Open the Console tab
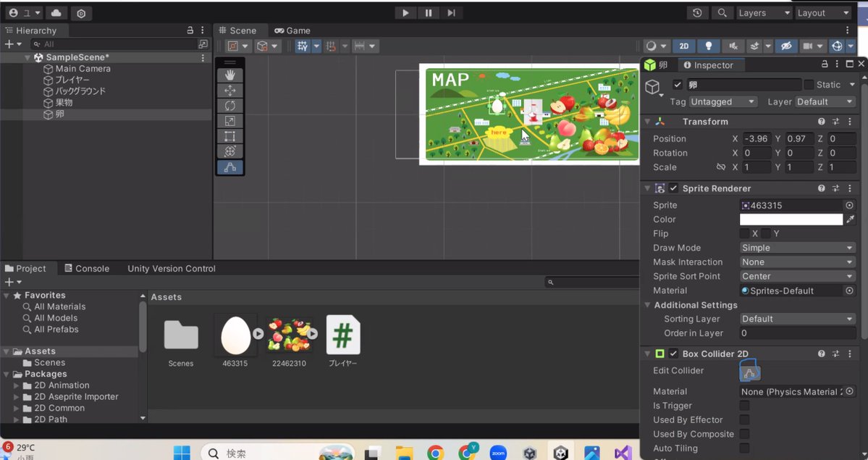The image size is (868, 460). click(87, 268)
